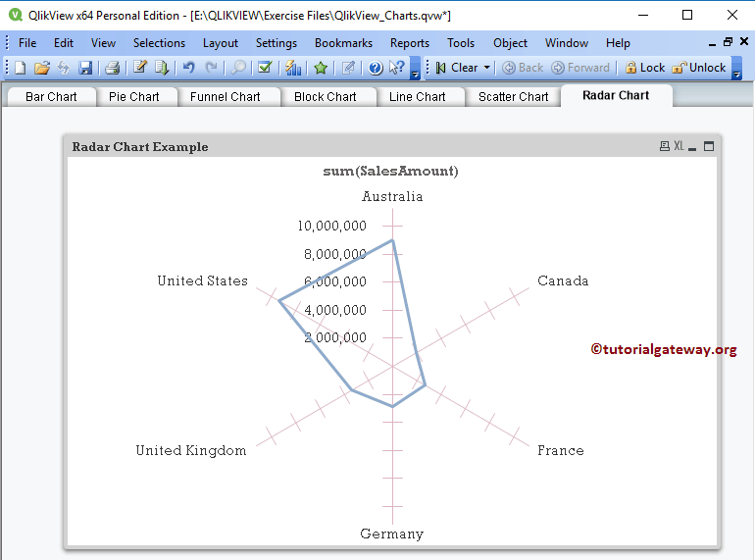Select France label on radar chart
Viewport: 755px width, 560px height.
coord(561,450)
